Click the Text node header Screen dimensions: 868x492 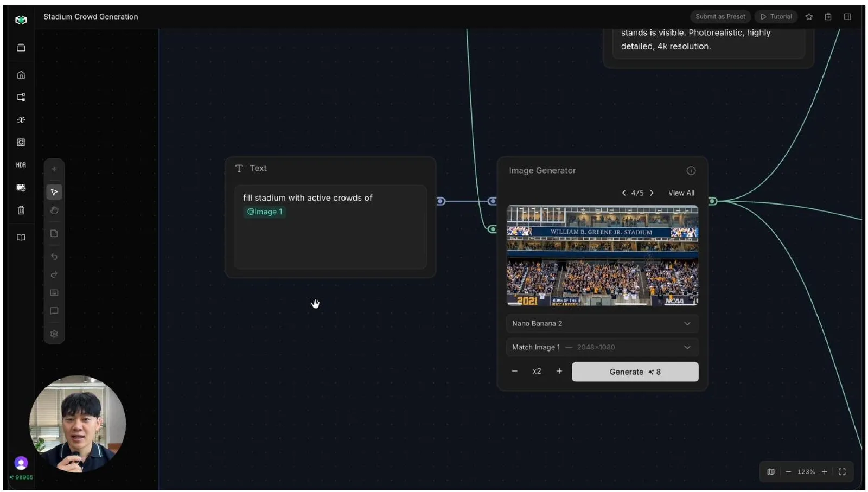251,169
